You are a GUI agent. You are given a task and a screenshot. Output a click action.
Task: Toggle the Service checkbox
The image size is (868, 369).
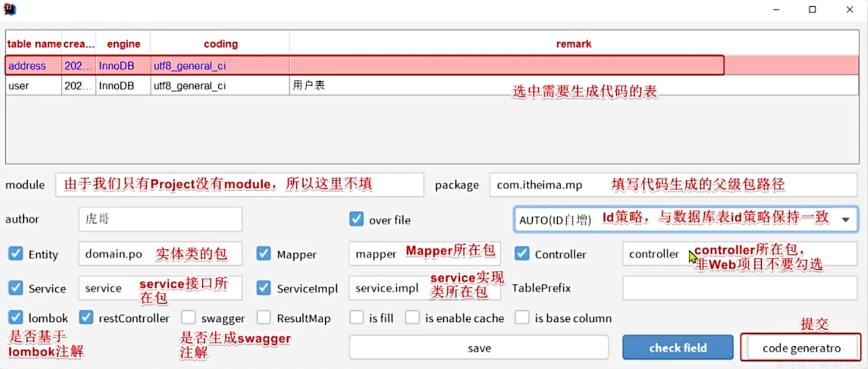[x=15, y=288]
